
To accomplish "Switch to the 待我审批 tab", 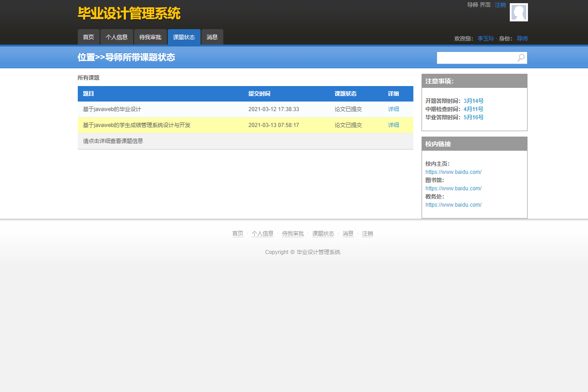I will [151, 37].
